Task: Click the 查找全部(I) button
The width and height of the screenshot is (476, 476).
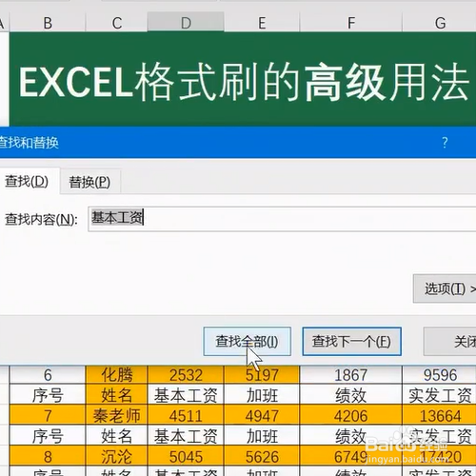Action: pyautogui.click(x=247, y=342)
